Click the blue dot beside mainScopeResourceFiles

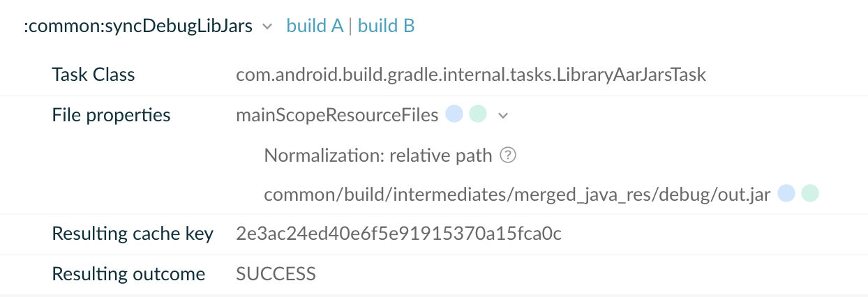point(454,114)
